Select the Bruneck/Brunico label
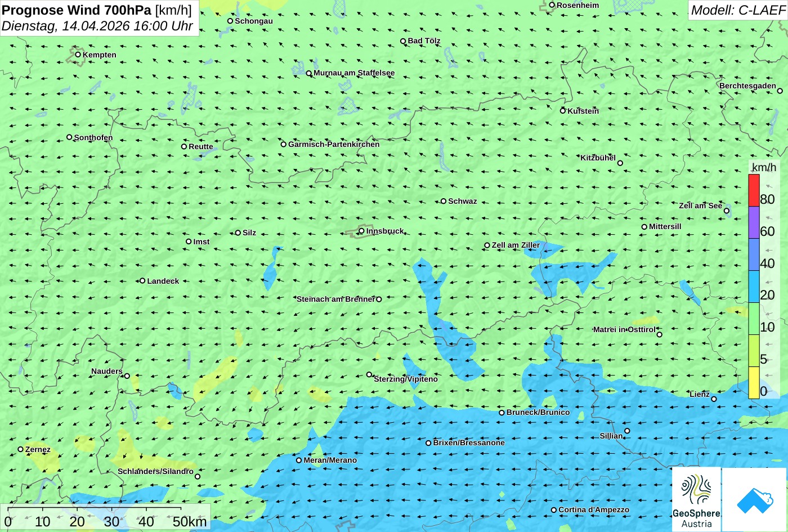788x532 pixels. coord(538,412)
